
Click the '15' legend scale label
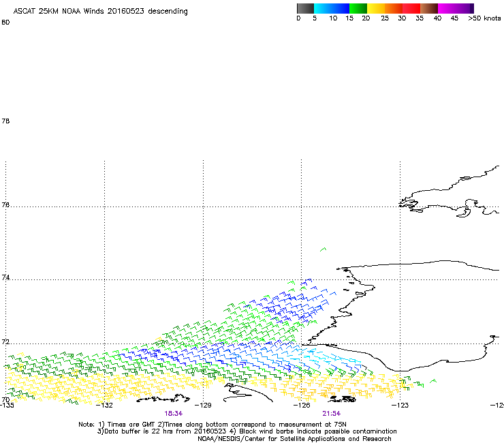tap(349, 18)
